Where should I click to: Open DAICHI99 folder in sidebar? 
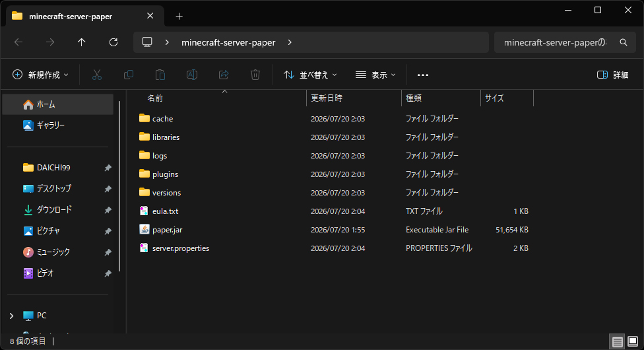[x=58, y=167]
